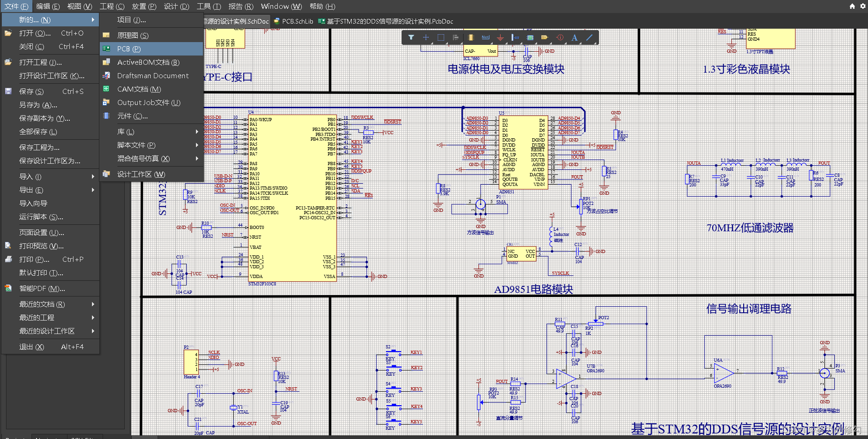Select new 项目 (J)... entry
868x439 pixels.
[152, 19]
